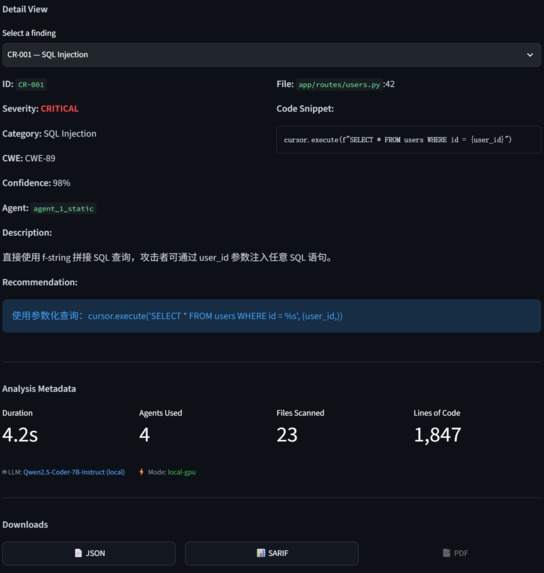Click the cursor.execute code snippet box

(408, 140)
